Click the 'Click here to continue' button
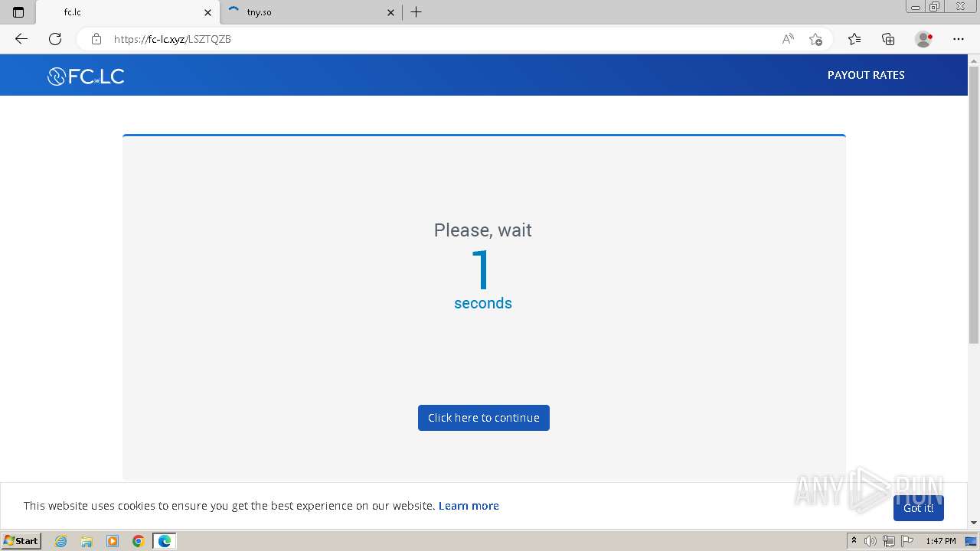Viewport: 980px width, 551px height. (x=484, y=418)
